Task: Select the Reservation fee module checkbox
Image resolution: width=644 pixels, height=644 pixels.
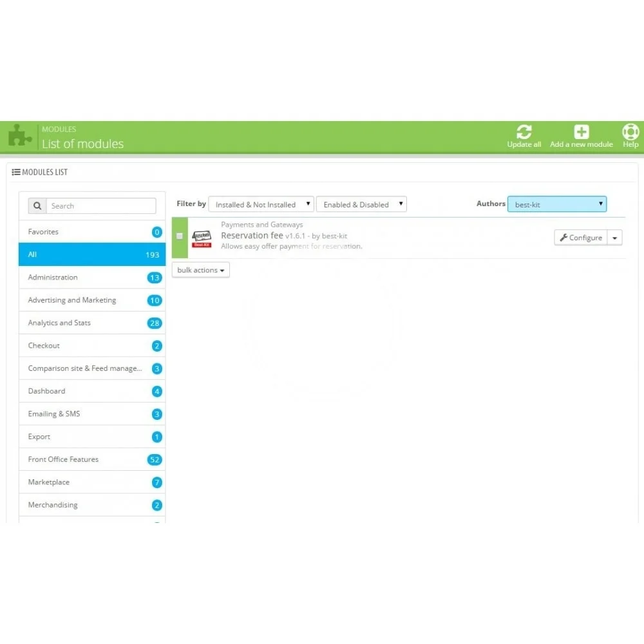Action: point(180,236)
